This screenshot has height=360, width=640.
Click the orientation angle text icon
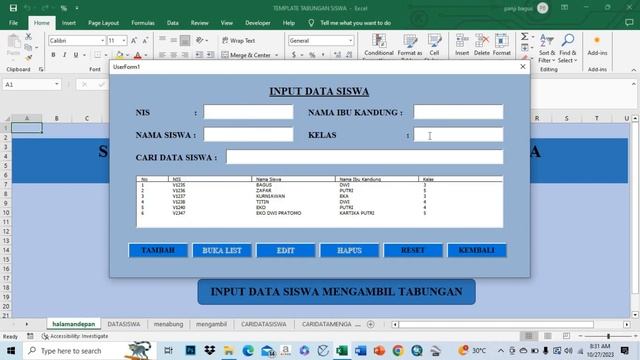[200, 40]
